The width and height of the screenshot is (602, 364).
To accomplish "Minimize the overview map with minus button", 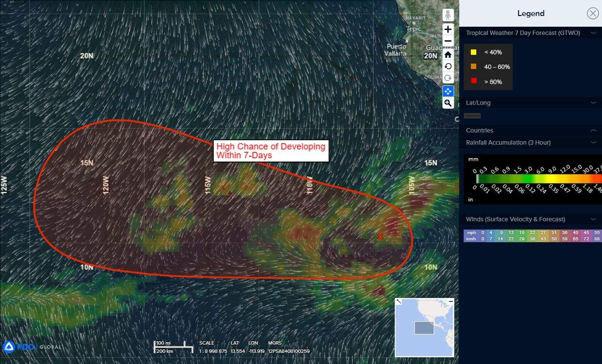I will [x=451, y=301].
